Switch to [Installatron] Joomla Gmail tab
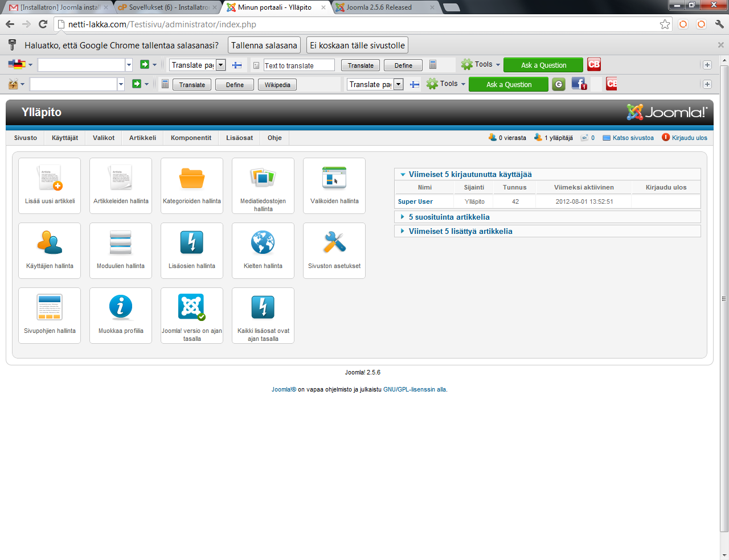Screen dimensions: 729x560 tap(59, 7)
